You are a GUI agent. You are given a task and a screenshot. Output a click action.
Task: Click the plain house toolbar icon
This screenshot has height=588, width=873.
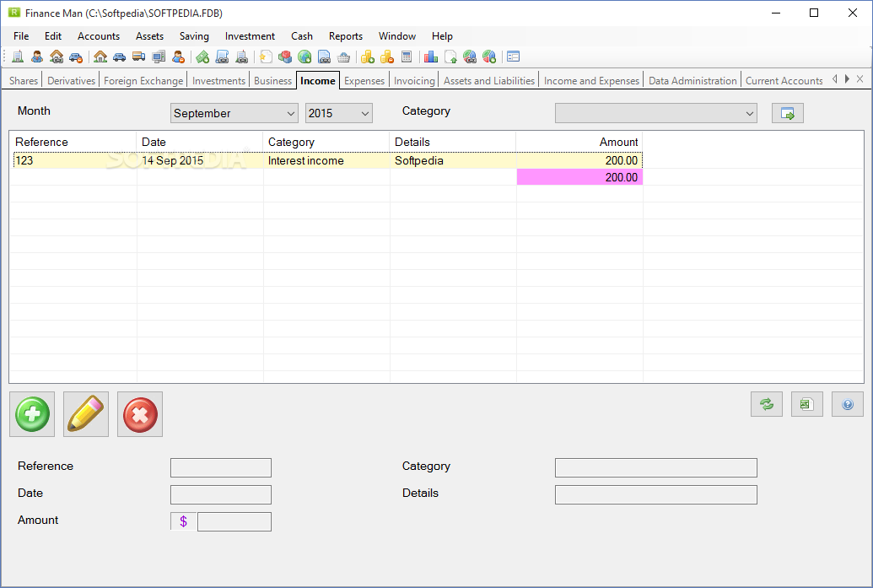pos(100,57)
